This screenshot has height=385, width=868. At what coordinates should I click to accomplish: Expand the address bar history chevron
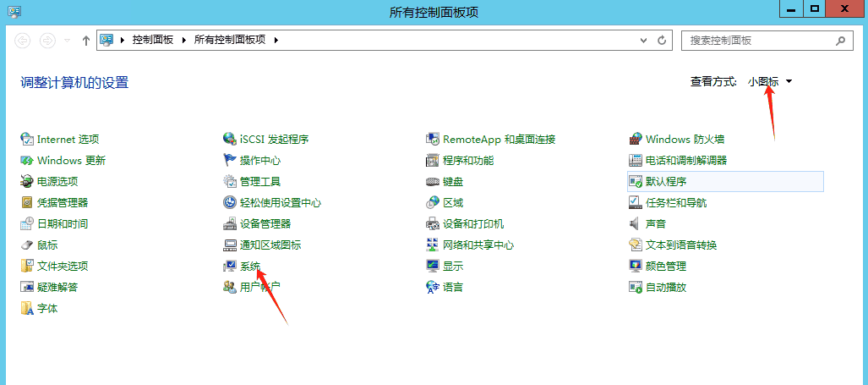[643, 41]
